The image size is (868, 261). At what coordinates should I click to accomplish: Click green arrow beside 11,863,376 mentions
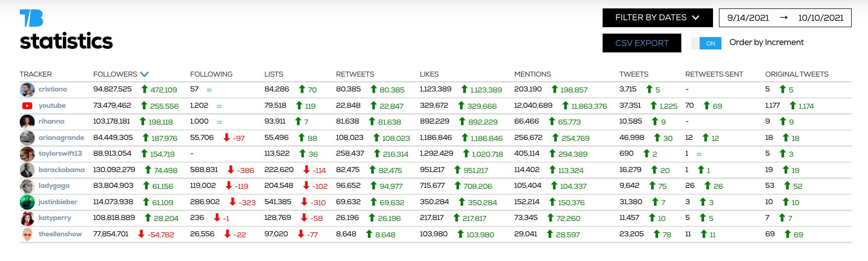point(565,105)
